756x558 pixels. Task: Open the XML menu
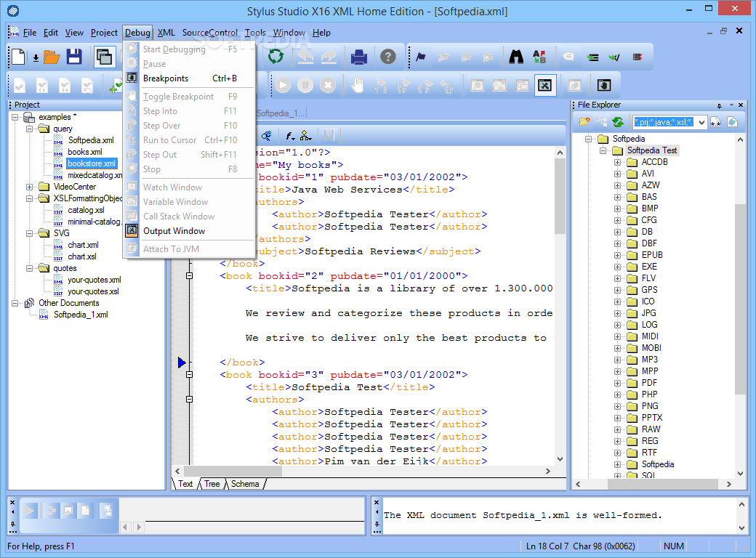[166, 33]
